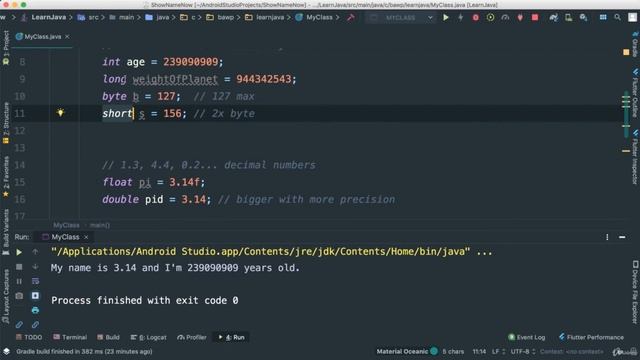Click the java breadcrumb folder
This screenshot has width=640, height=360.
[x=158, y=18]
